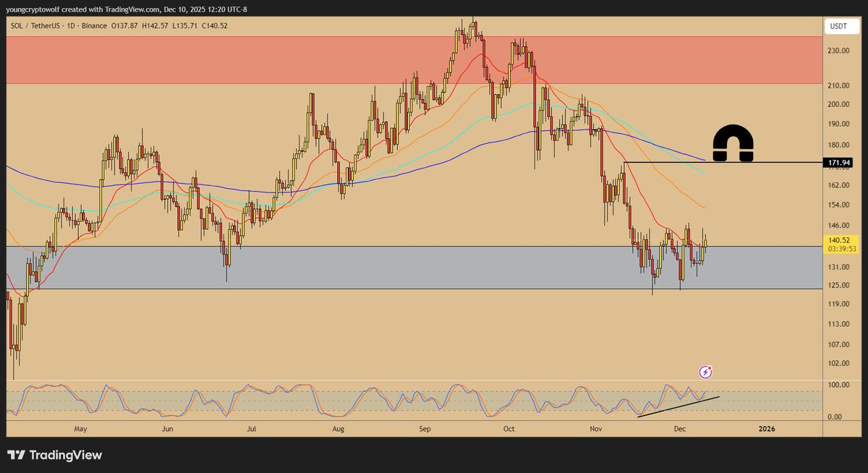
Task: Select the gray support zone rectangle
Action: click(414, 268)
